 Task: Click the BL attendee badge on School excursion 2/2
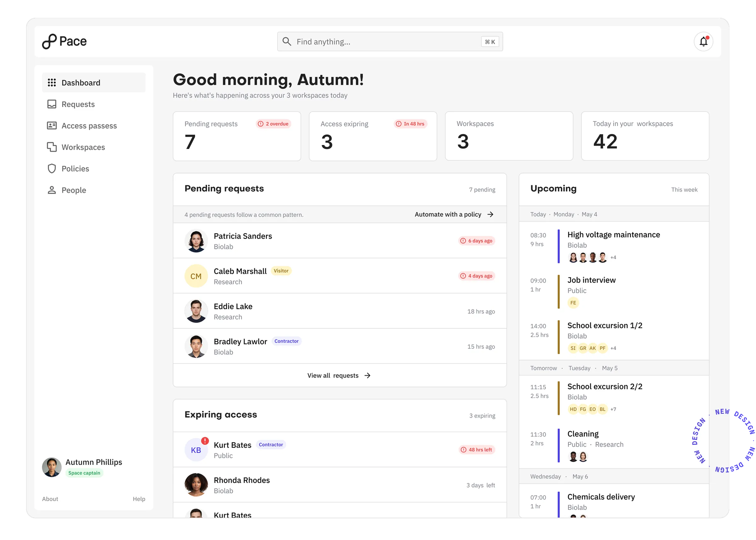602,409
